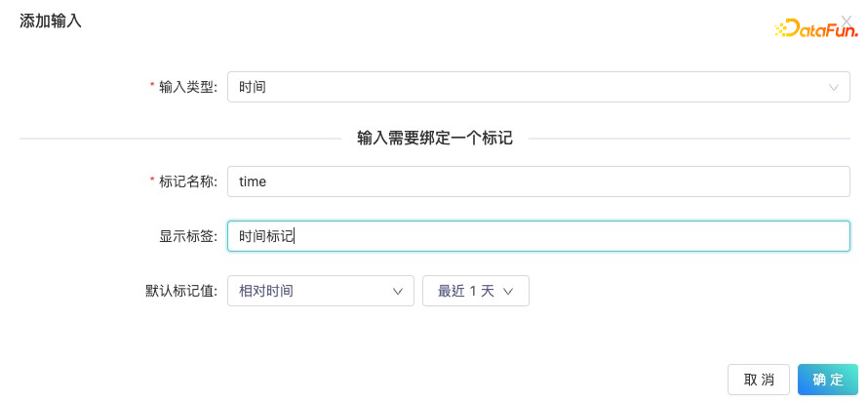Click the 显示标签 label text

coord(188,236)
